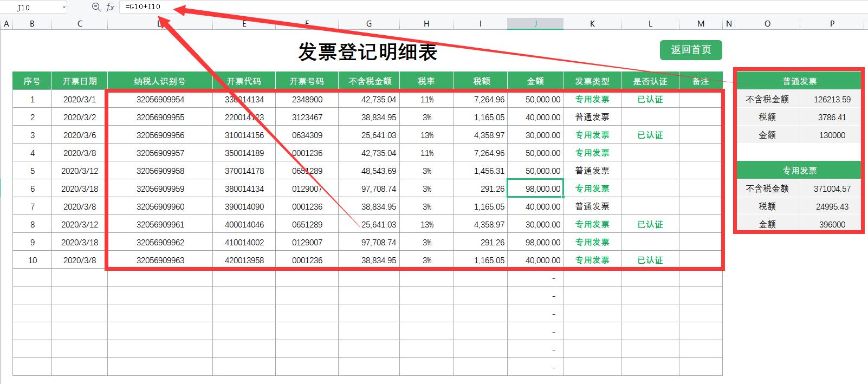Click the 开票日期 header cell

pyautogui.click(x=80, y=81)
